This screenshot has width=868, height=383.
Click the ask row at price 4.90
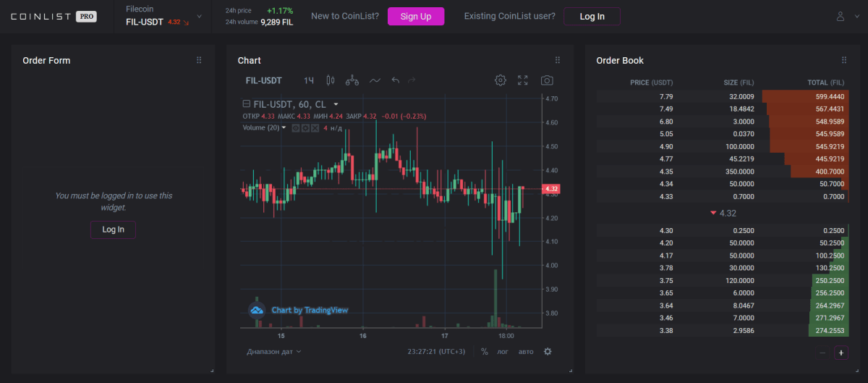click(x=722, y=146)
